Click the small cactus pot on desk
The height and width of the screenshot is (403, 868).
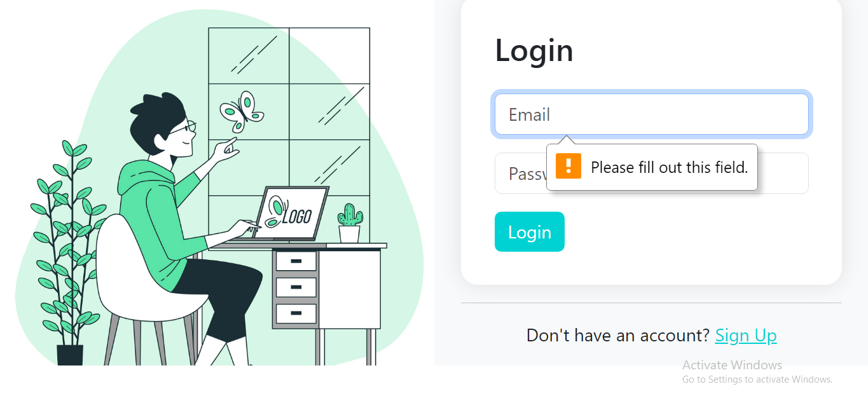tap(349, 224)
